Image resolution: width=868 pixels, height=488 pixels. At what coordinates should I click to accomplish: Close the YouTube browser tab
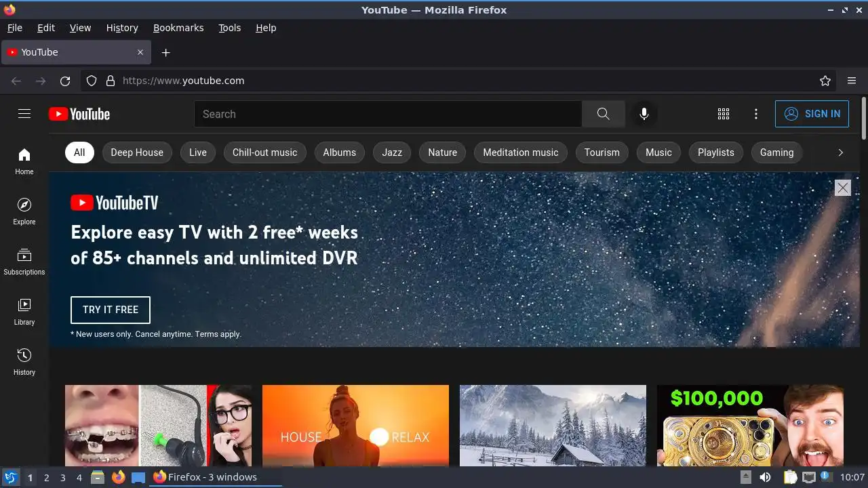140,52
